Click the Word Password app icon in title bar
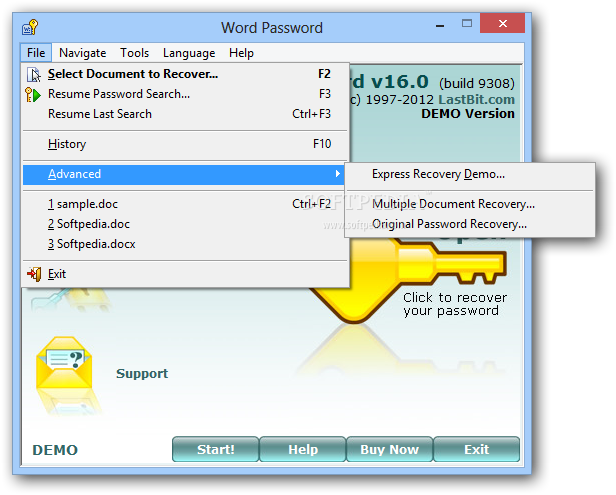The width and height of the screenshot is (616, 495). click(30, 28)
